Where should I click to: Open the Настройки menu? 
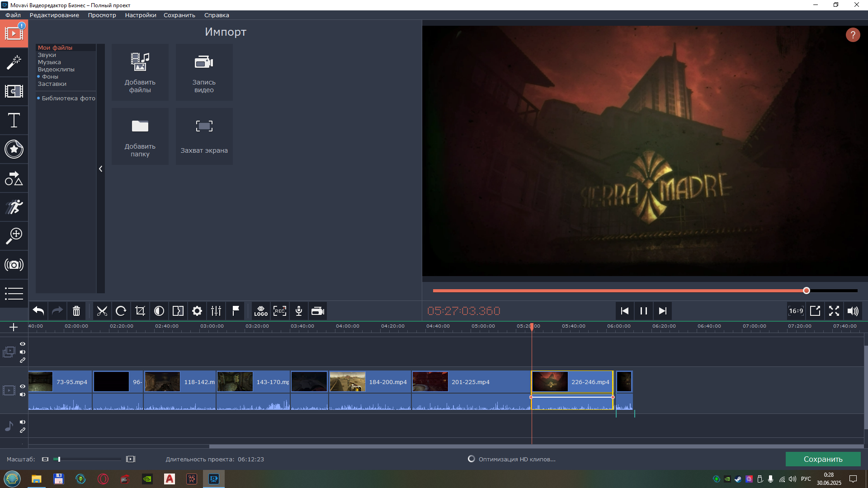[141, 15]
